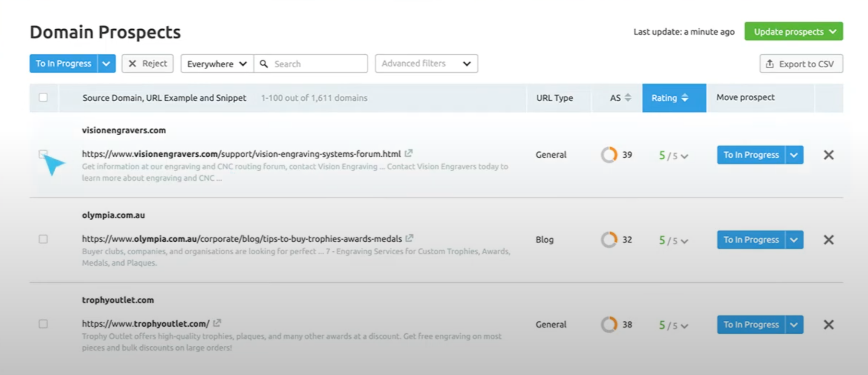Click the trophyoutlet.com snippet description

[291, 342]
